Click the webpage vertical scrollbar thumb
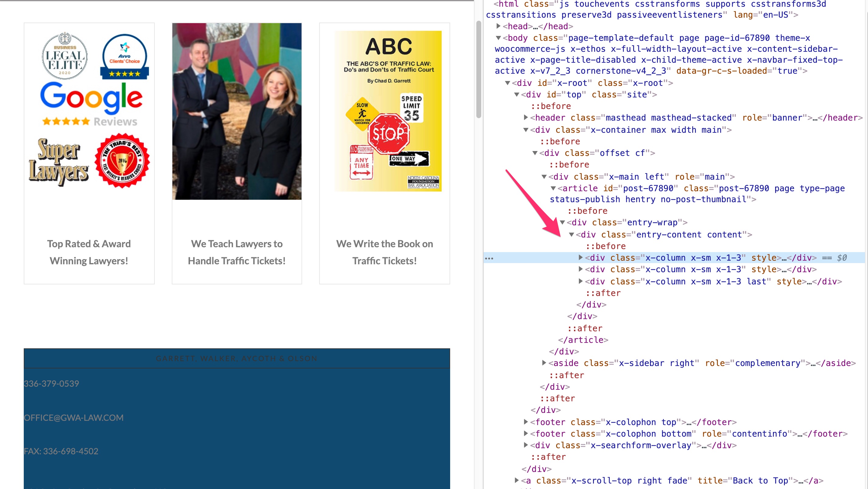The image size is (868, 489). (x=478, y=69)
